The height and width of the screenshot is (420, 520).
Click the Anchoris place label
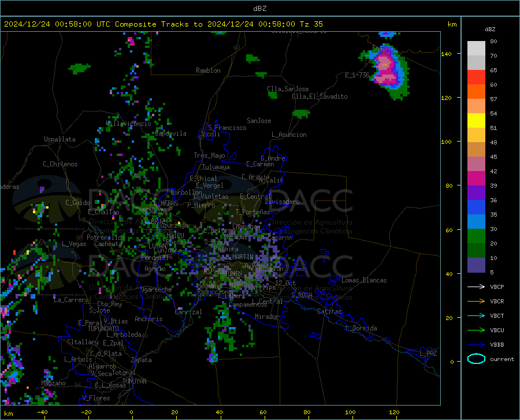click(148, 319)
